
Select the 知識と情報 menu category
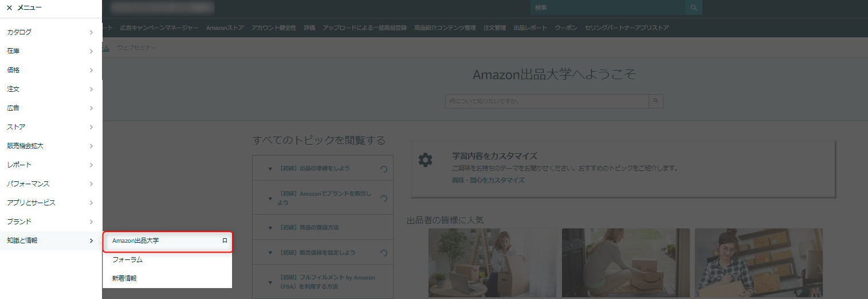51,240
